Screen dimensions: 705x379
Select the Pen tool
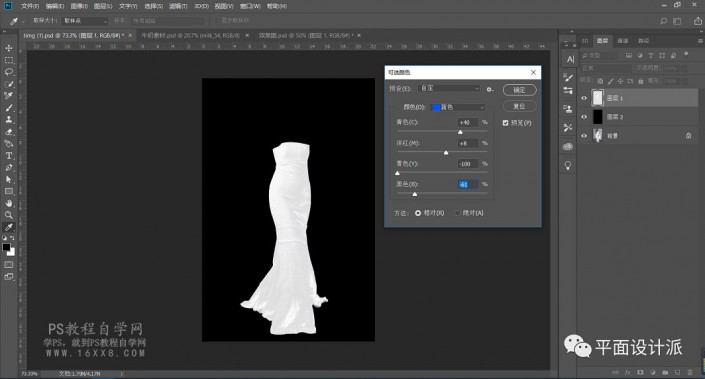(9, 167)
